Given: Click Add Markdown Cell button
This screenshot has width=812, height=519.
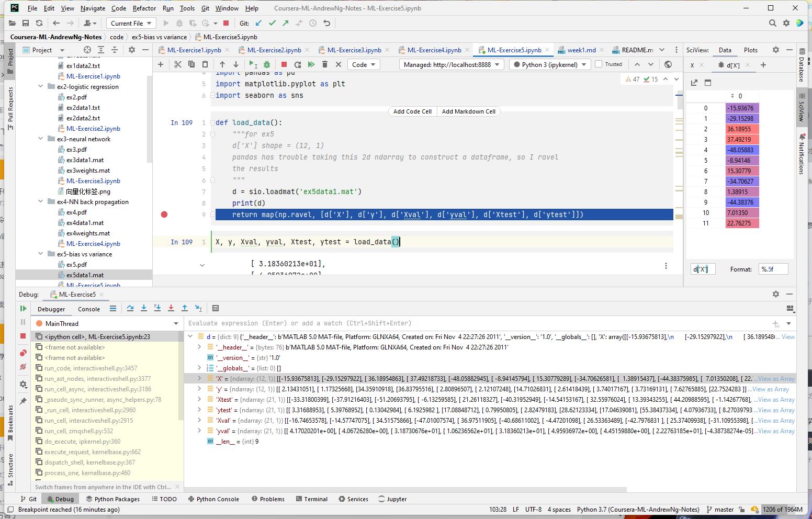Looking at the screenshot, I should 469,111.
